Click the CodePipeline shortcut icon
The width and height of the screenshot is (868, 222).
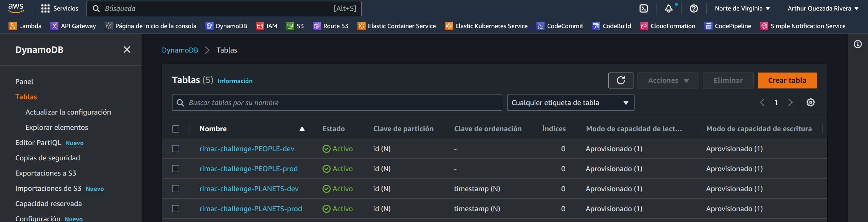(708, 26)
